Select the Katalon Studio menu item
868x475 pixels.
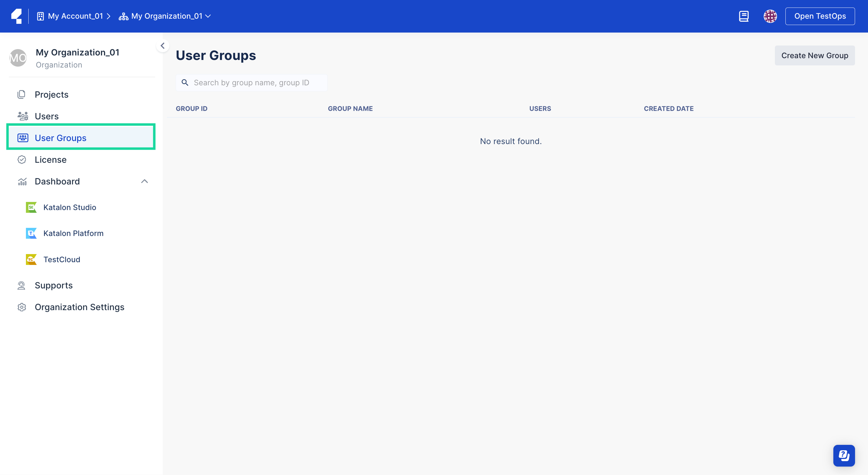pos(70,207)
